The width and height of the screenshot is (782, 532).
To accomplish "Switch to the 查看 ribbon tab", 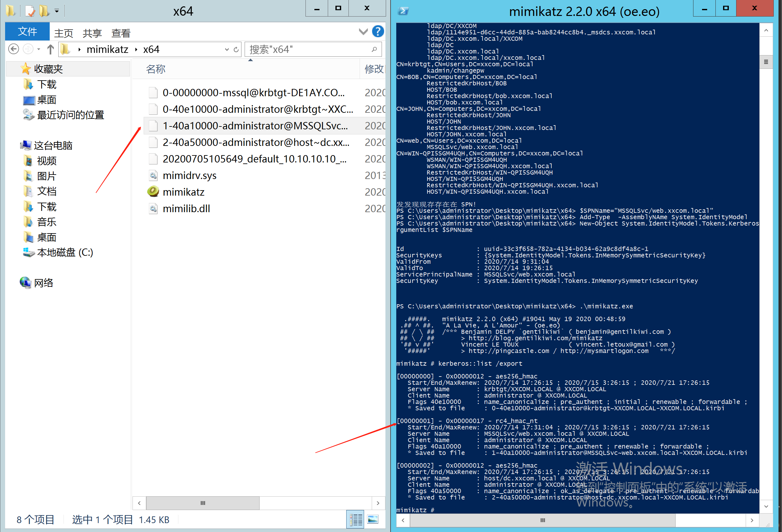I will pyautogui.click(x=120, y=33).
